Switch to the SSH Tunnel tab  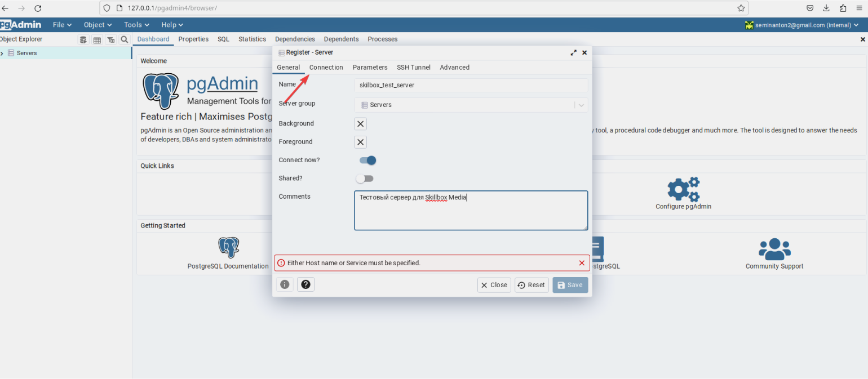(413, 67)
